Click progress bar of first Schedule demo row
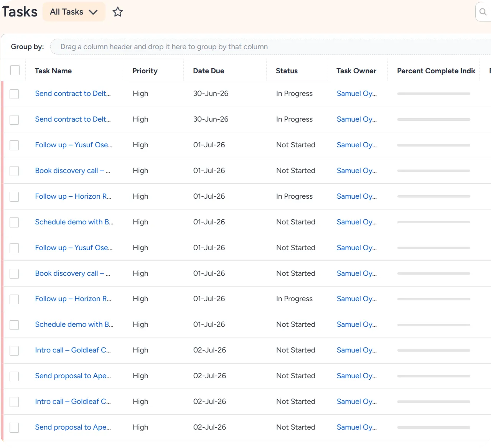The image size is (491, 448). (434, 222)
